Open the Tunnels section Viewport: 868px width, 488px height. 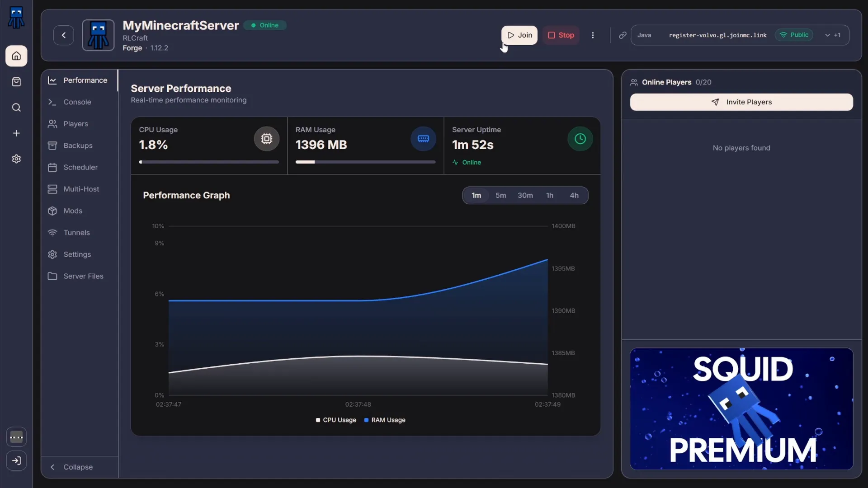tap(79, 233)
